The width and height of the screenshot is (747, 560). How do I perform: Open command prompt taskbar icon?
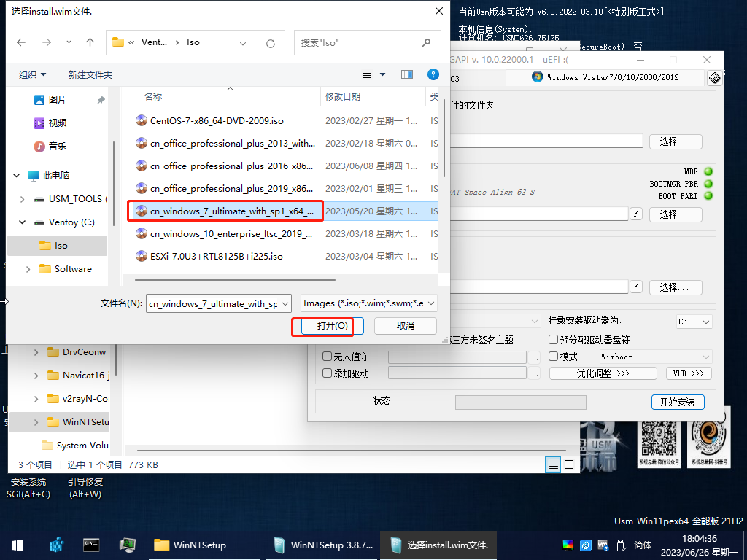pos(91,545)
